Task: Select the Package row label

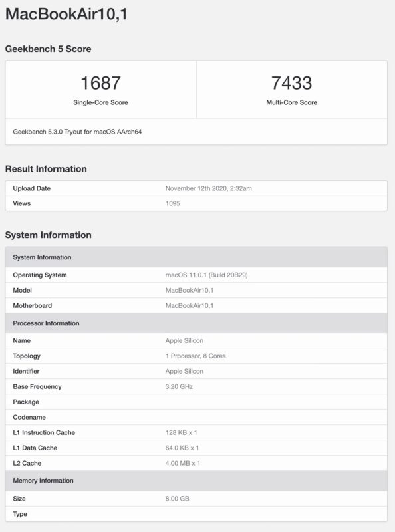Action: [x=26, y=402]
